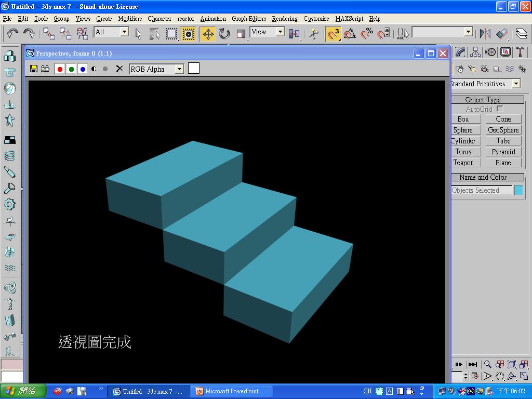The image size is (532, 399).
Task: Click the object color swatch
Action: coord(518,190)
